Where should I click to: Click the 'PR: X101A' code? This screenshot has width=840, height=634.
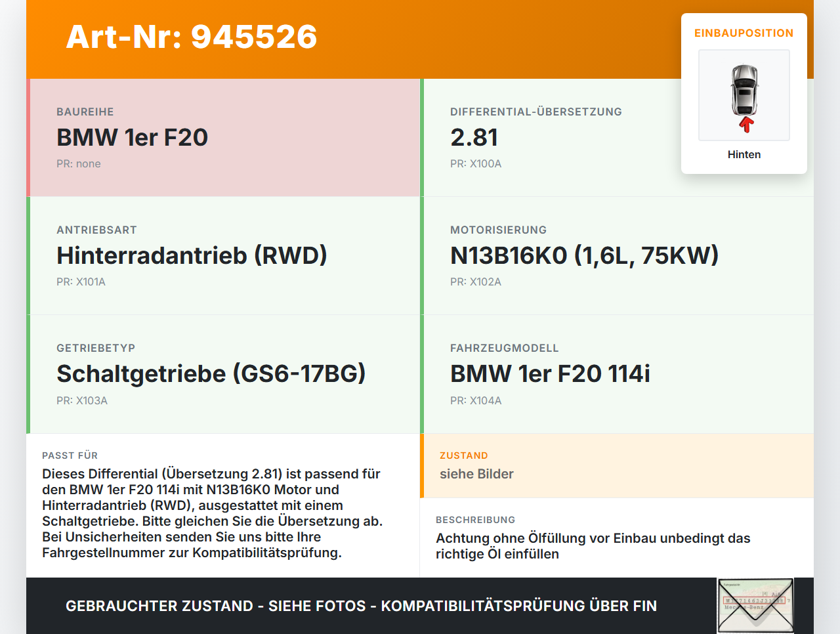[81, 282]
